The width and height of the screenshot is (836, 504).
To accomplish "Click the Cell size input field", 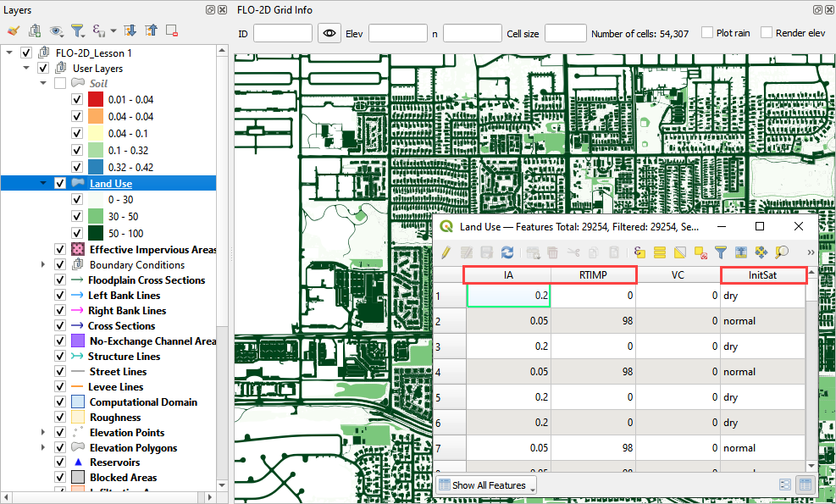I will (565, 34).
